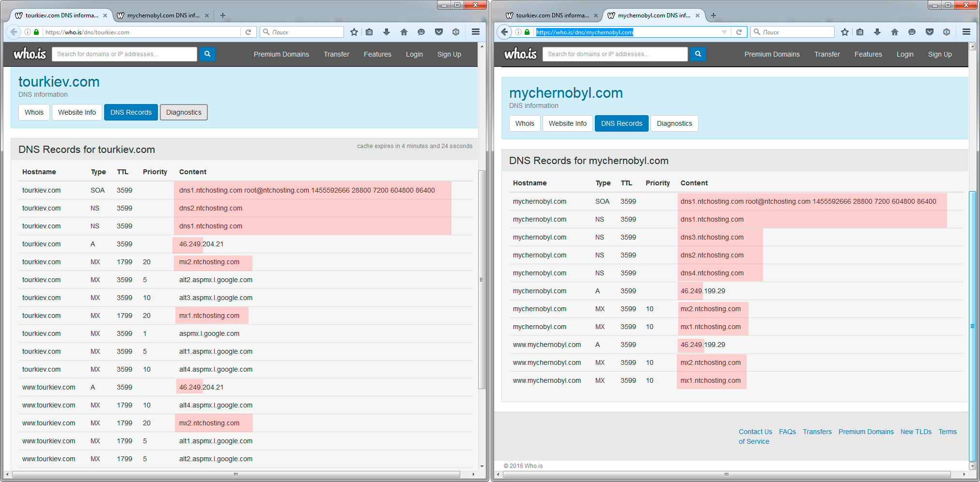Click the domain search field on the mychernobyl.com page
Screen dimensions: 980x482
coord(615,54)
